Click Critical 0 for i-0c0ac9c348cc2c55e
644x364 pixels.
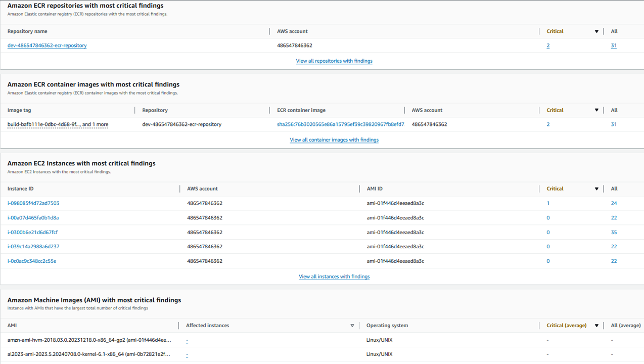pyautogui.click(x=548, y=261)
